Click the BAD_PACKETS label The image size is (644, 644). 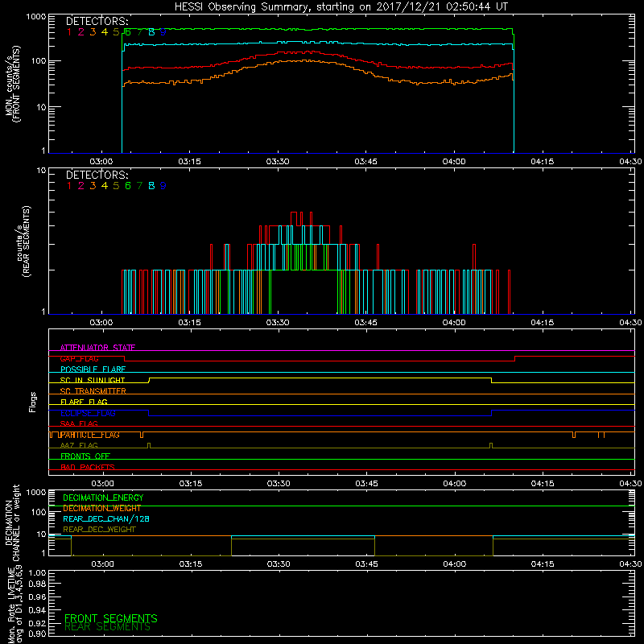[88, 467]
